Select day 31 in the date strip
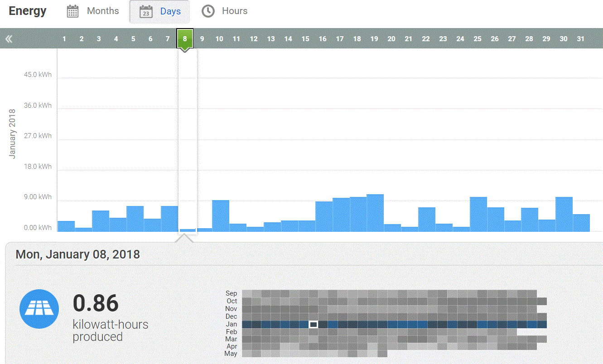This screenshot has height=364, width=603. (x=581, y=39)
